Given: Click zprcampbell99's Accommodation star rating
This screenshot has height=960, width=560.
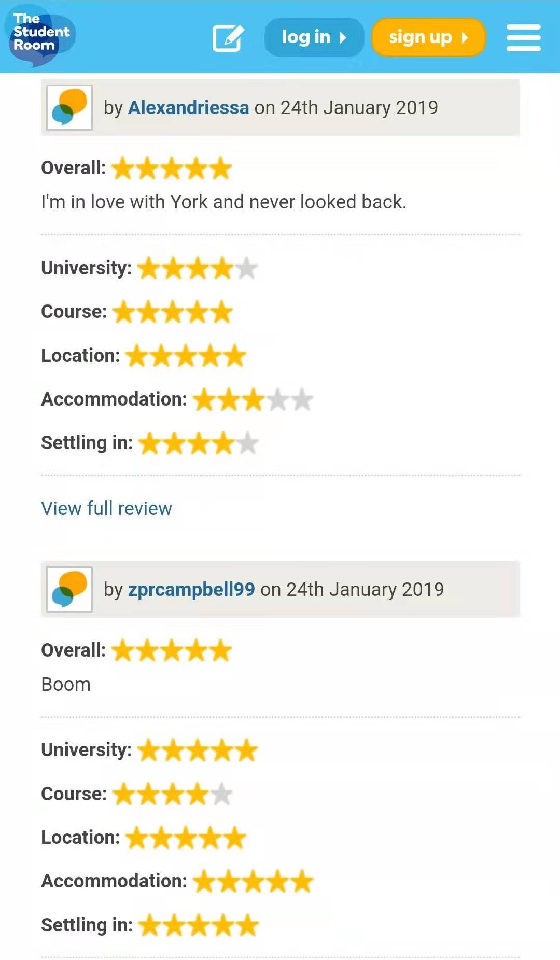Looking at the screenshot, I should point(253,882).
